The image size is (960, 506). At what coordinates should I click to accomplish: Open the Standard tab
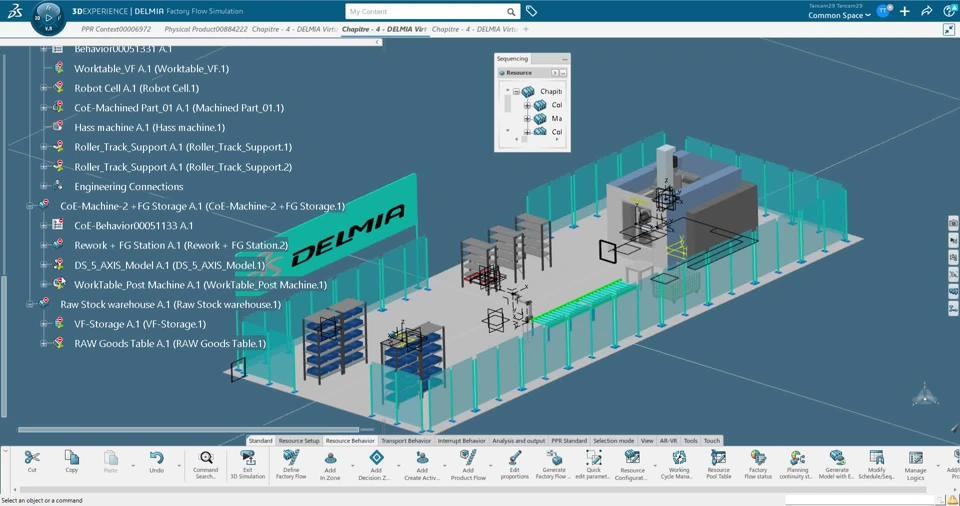tap(260, 440)
